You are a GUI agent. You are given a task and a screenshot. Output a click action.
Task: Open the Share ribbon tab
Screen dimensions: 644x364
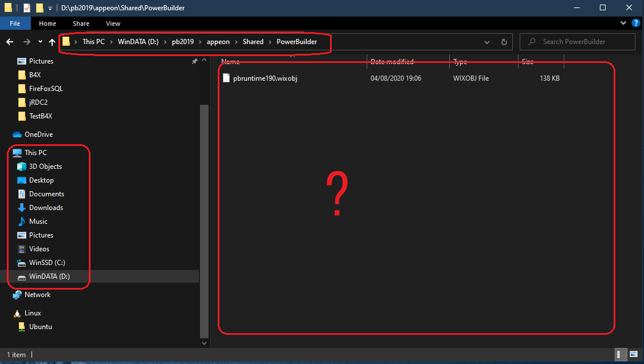pos(81,23)
